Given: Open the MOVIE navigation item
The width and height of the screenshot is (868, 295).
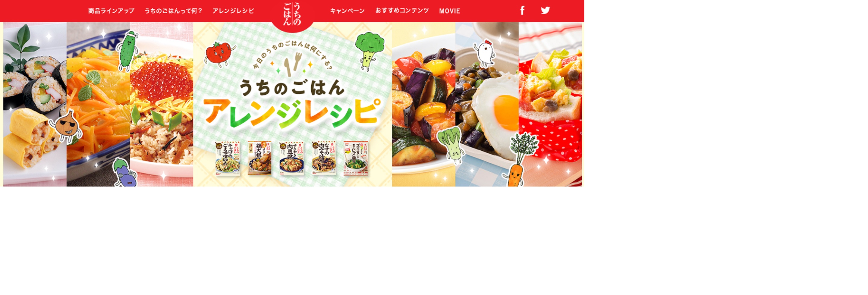Looking at the screenshot, I should click(x=449, y=11).
